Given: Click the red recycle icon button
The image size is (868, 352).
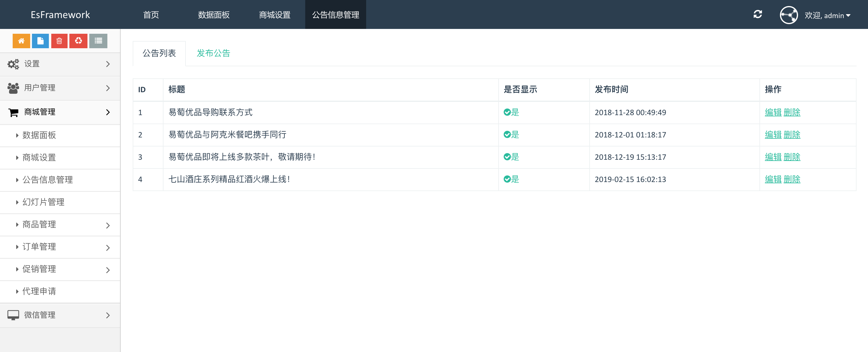Looking at the screenshot, I should [x=78, y=41].
